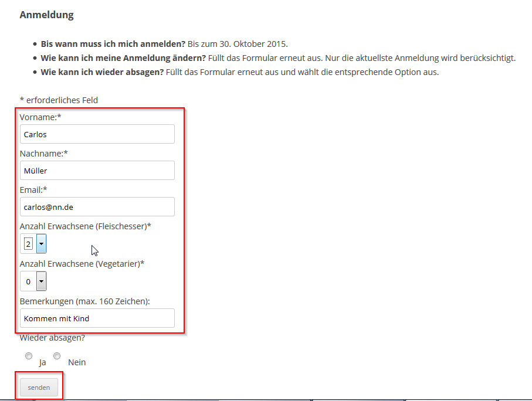Click the '* erforderliches Feld' note

[x=59, y=100]
